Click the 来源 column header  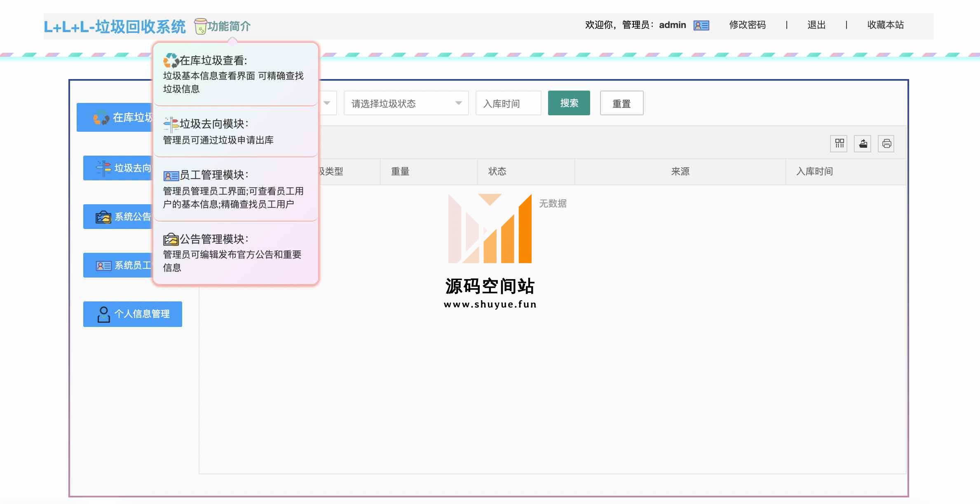click(680, 171)
